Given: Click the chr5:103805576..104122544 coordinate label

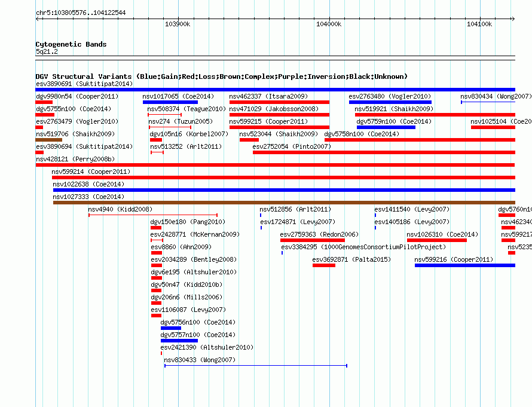Looking at the screenshot, I should (81, 13).
